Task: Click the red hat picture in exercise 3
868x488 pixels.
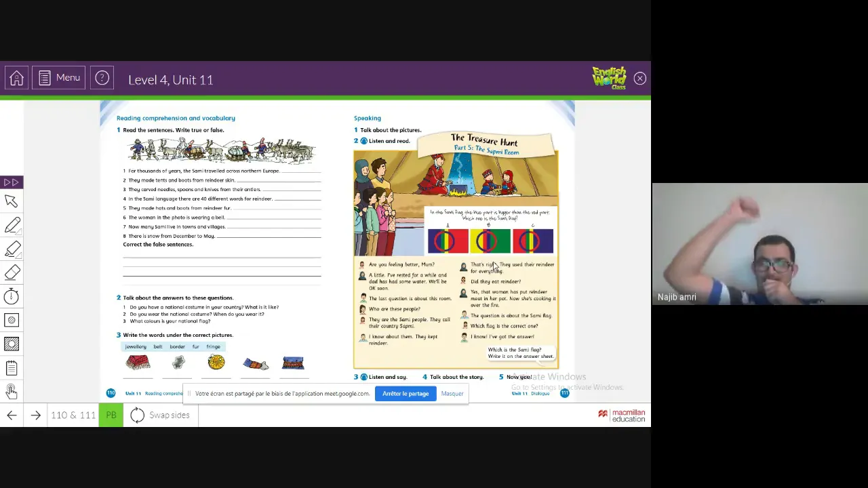Action: pyautogui.click(x=138, y=363)
